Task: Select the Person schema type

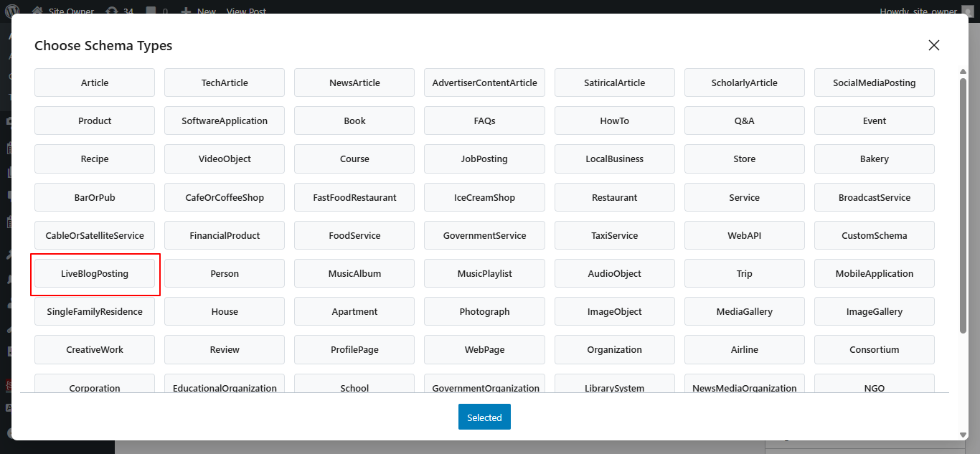Action: pyautogui.click(x=225, y=273)
